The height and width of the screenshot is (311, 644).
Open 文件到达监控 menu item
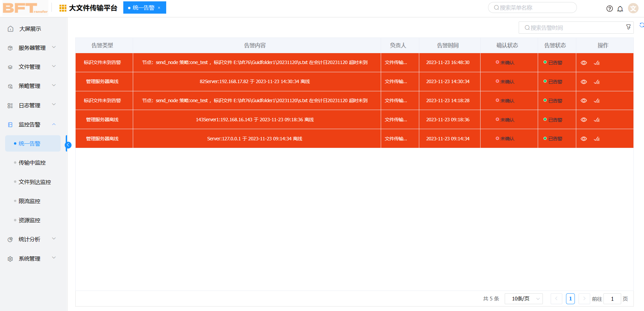35,182
